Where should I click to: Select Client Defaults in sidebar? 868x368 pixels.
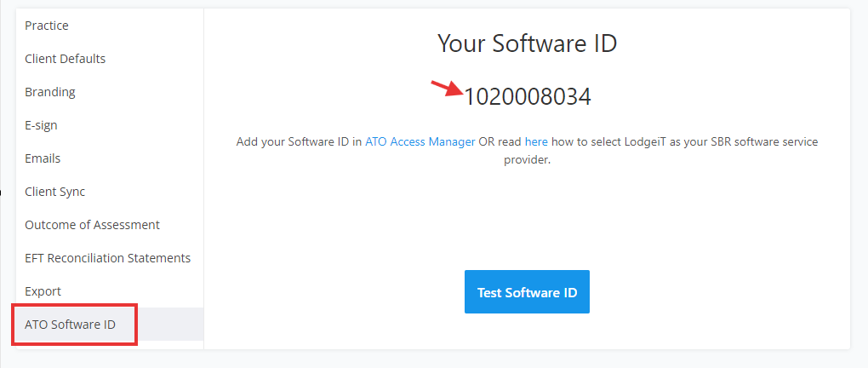110,59
